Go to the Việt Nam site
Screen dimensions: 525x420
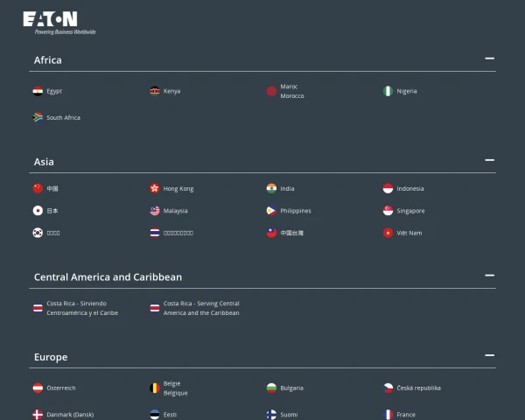pyautogui.click(x=409, y=233)
